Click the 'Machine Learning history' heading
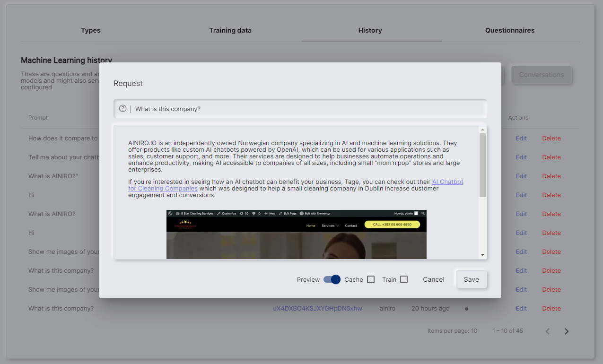Viewport: 603px width, 364px height. point(66,60)
